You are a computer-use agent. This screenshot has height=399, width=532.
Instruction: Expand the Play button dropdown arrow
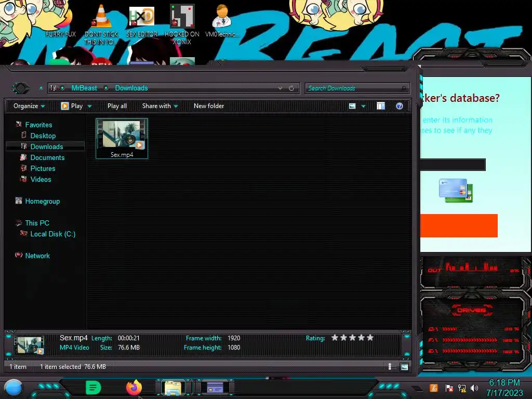89,106
